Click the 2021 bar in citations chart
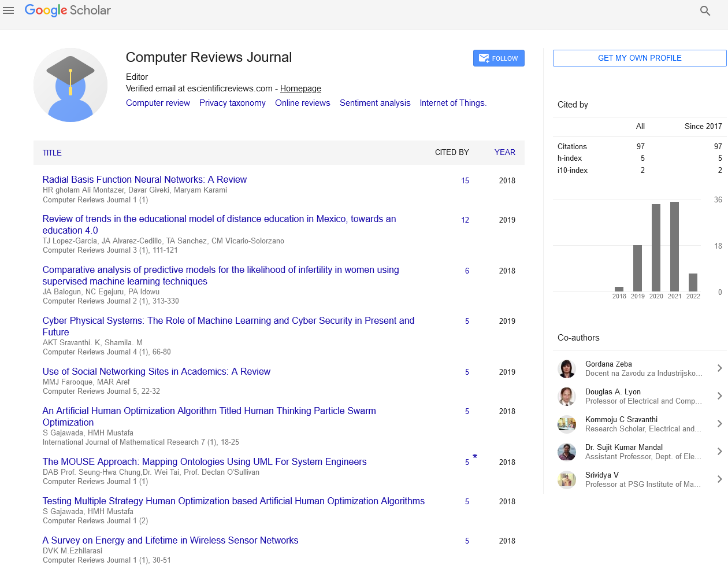The image size is (728, 569). [x=674, y=246]
